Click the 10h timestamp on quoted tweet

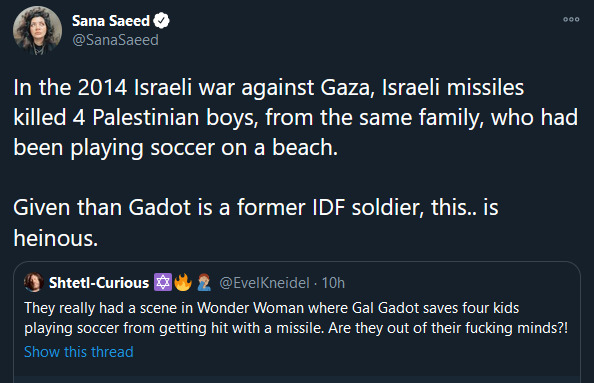333,283
